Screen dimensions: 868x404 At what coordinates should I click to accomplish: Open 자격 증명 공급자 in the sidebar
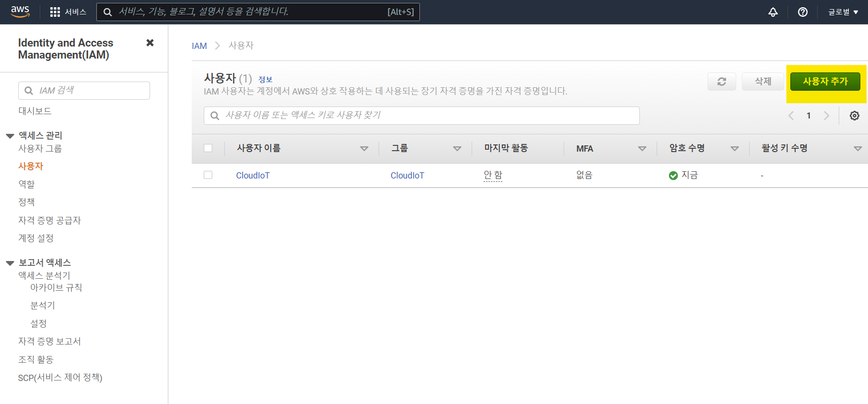[x=50, y=220]
